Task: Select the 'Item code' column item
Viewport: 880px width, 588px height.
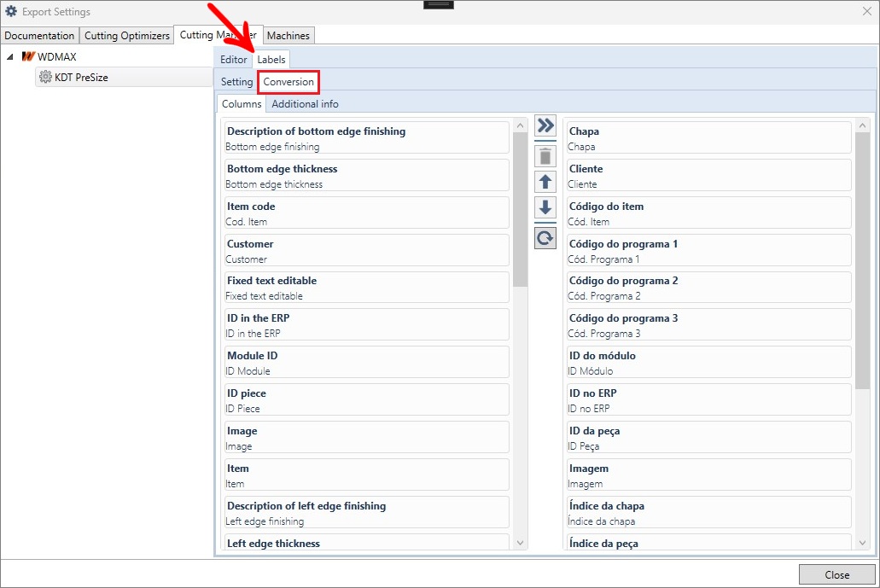Action: [367, 213]
